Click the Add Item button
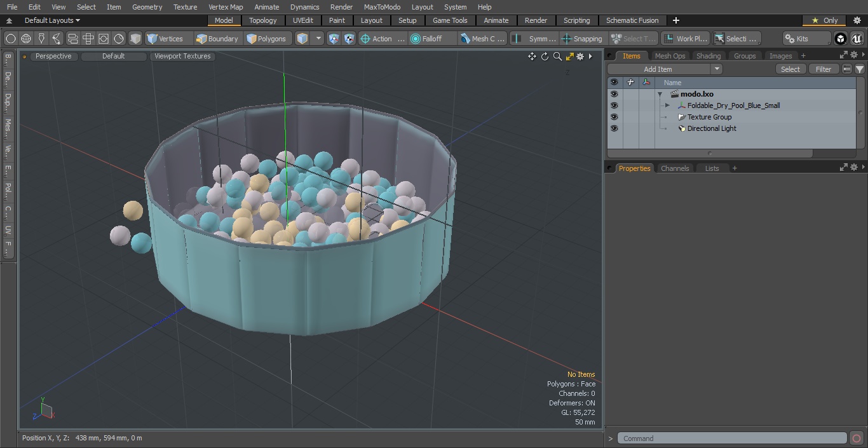The width and height of the screenshot is (868, 448). (658, 69)
